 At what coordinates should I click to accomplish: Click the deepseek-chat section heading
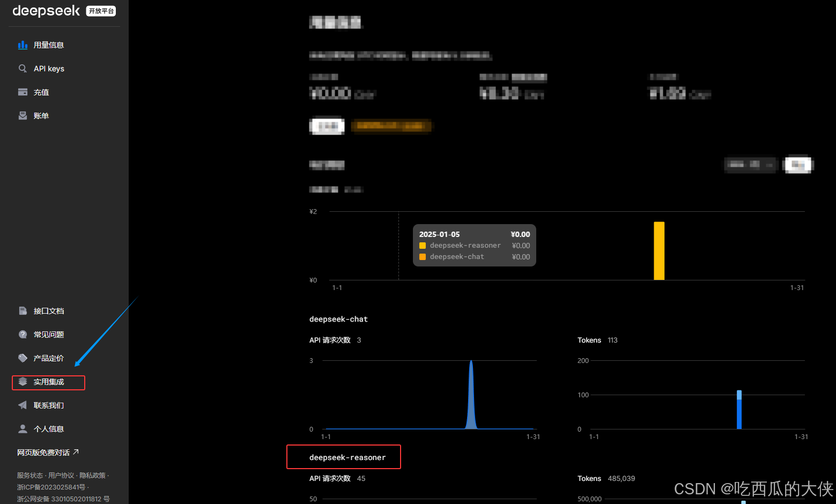338,319
